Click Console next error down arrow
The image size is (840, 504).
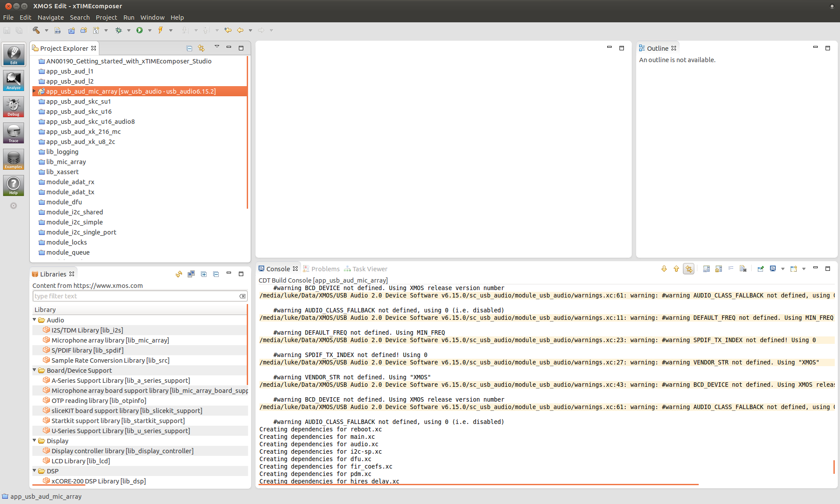(x=664, y=269)
